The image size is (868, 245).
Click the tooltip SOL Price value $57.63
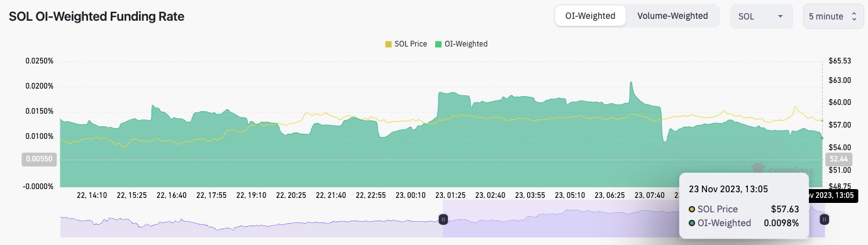(786, 209)
